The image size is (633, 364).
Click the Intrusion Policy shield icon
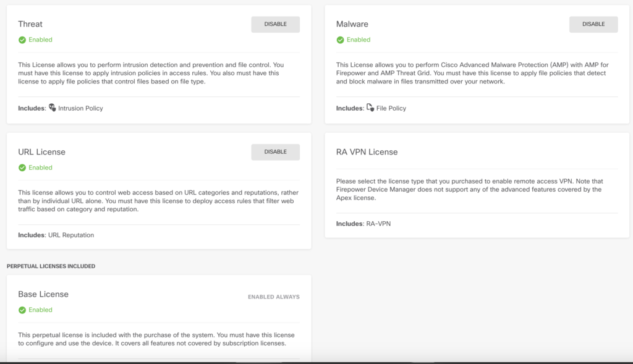[x=53, y=108]
